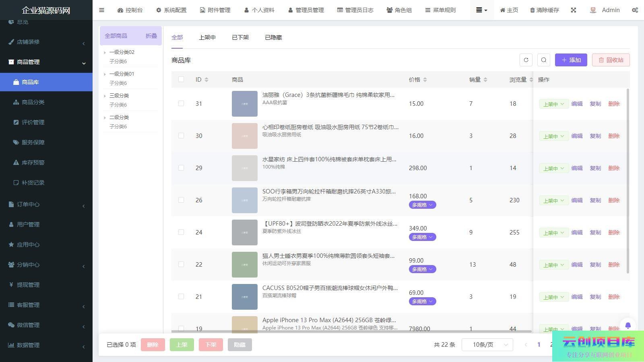Click the notification bell icon

coord(627,325)
